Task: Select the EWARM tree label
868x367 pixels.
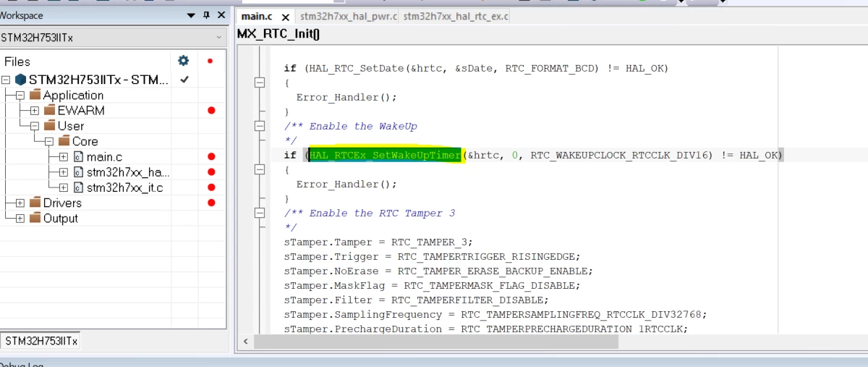Action: [x=81, y=111]
